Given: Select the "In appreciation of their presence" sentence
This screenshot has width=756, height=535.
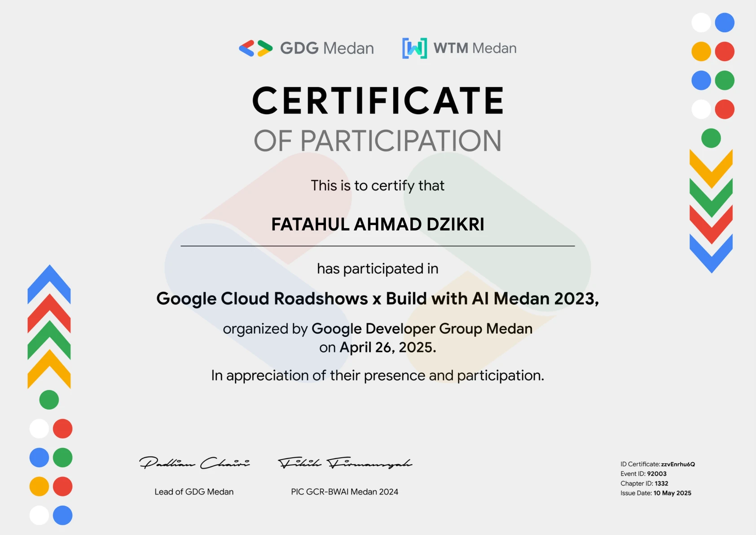Looking at the screenshot, I should [x=378, y=376].
